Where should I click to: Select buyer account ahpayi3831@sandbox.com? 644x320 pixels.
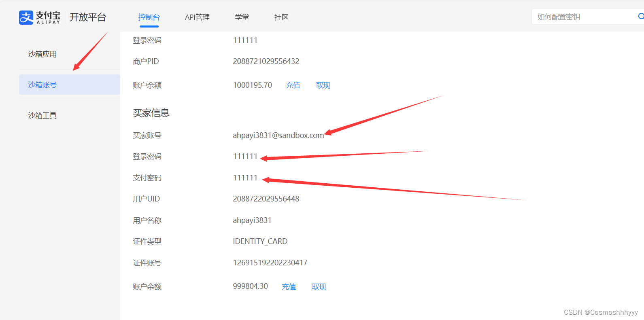(278, 136)
